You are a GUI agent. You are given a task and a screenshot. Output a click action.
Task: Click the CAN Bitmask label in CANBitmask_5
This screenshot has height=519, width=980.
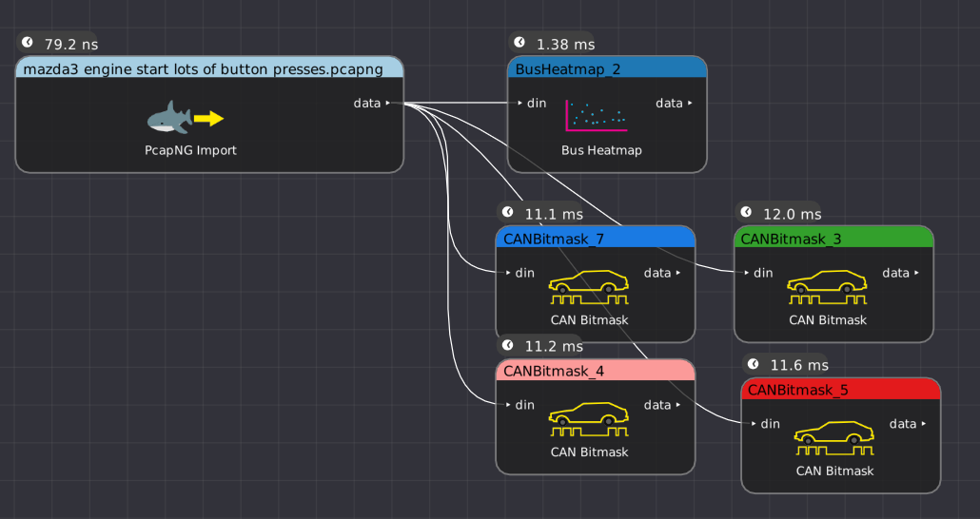834,471
